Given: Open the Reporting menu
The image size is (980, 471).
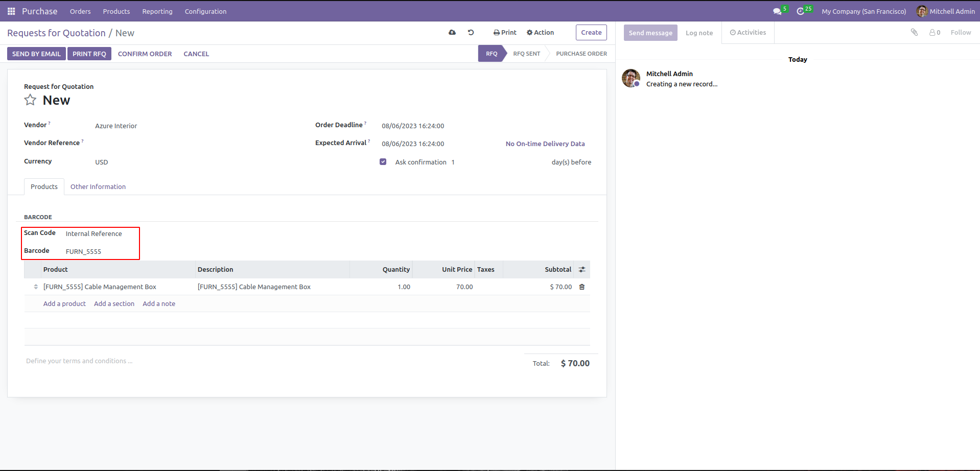Looking at the screenshot, I should coord(157,11).
